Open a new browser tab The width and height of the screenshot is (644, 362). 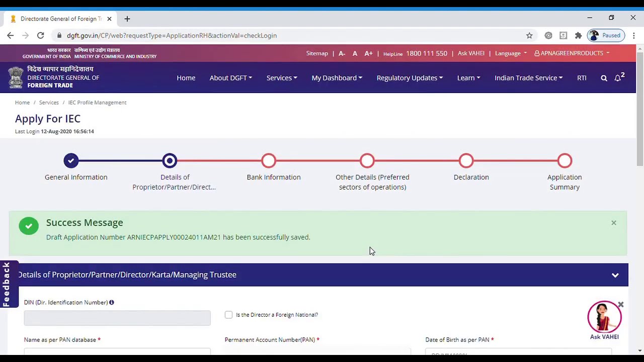pyautogui.click(x=127, y=19)
